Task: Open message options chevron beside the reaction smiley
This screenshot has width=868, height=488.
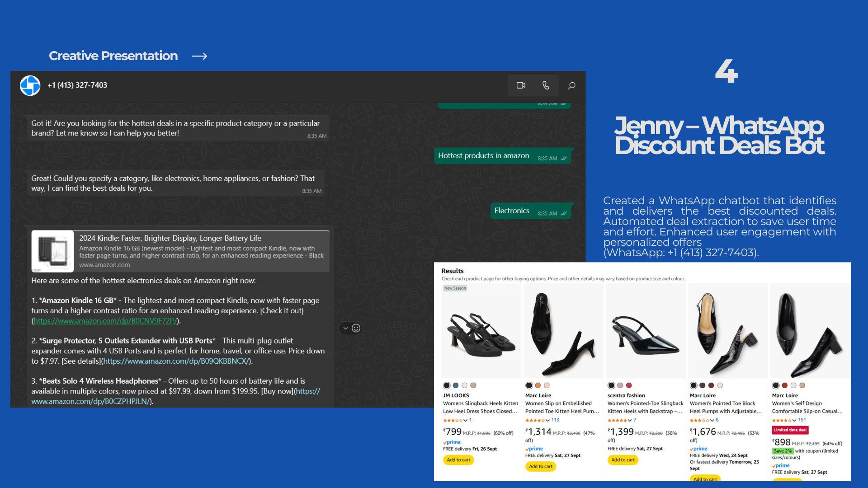Action: pyautogui.click(x=345, y=328)
